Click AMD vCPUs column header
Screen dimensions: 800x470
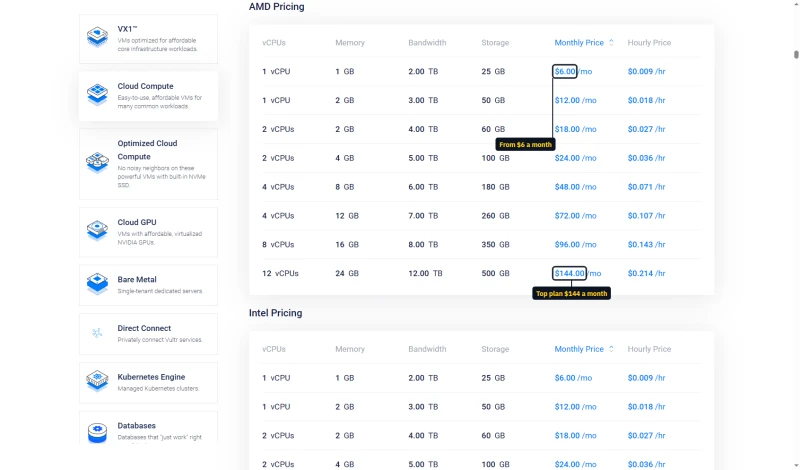coord(273,42)
